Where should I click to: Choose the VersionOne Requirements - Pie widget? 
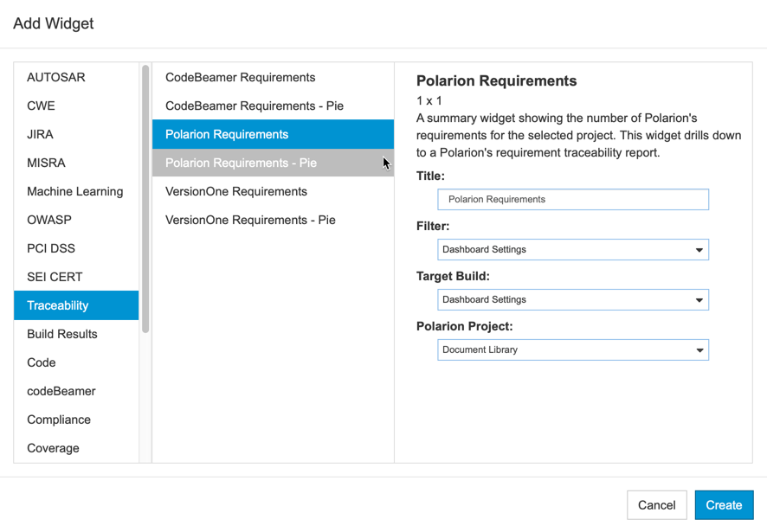(273, 220)
